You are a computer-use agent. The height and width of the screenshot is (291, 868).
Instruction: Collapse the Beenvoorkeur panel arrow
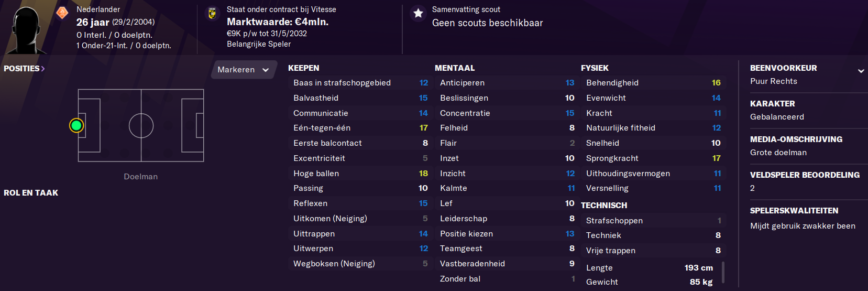[x=861, y=71]
